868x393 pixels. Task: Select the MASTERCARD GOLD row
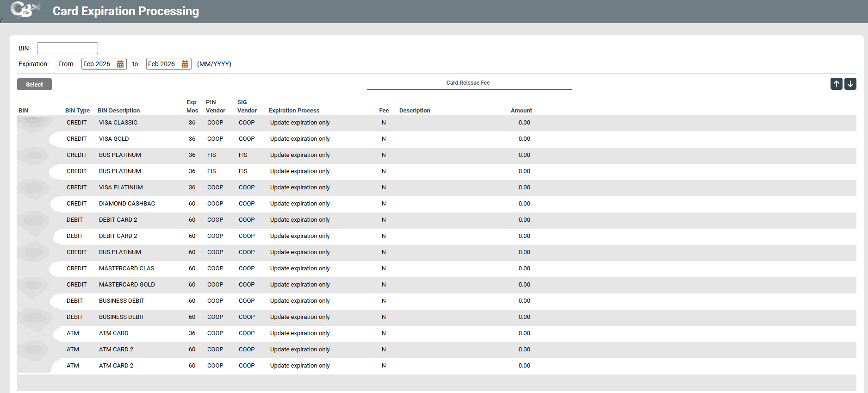click(x=127, y=285)
